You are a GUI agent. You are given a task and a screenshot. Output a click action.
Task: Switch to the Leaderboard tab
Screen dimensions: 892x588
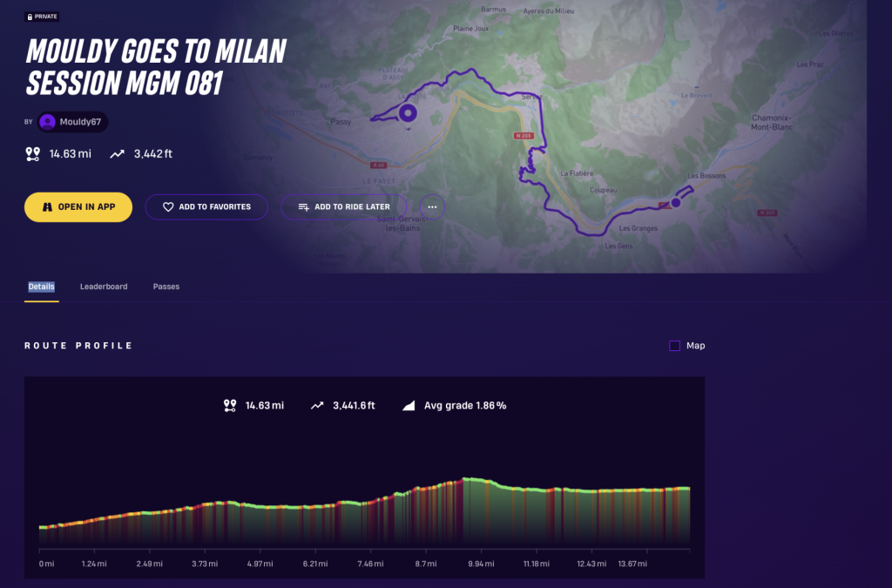coord(104,287)
